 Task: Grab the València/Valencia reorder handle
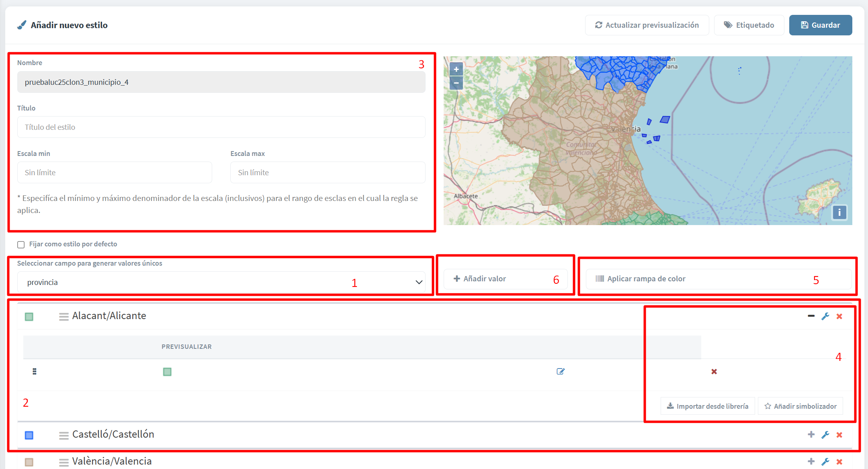[x=63, y=462]
